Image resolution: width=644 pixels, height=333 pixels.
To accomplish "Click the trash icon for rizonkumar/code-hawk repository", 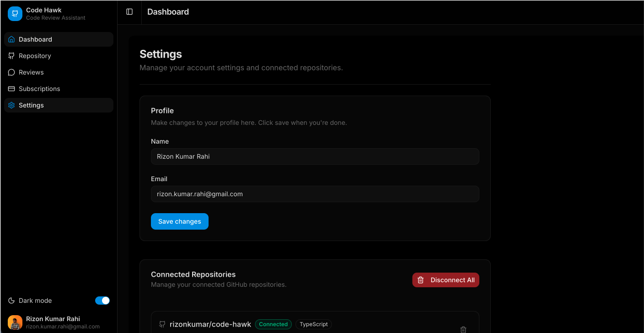I will (463, 329).
